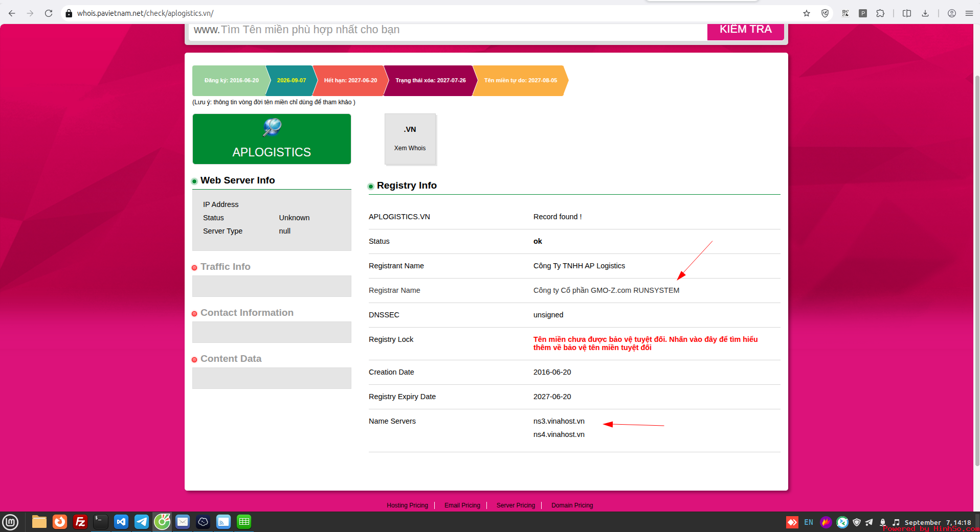The width and height of the screenshot is (980, 532).
Task: Open the green spreadsheet app in taskbar
Action: tap(244, 522)
